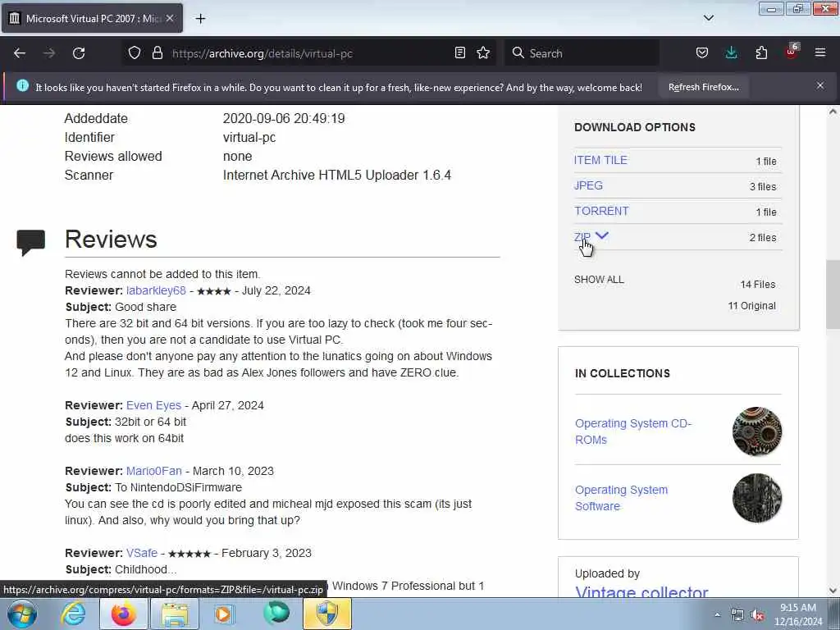Open the Firefox hamburger menu
The width and height of the screenshot is (840, 630).
pyautogui.click(x=820, y=52)
